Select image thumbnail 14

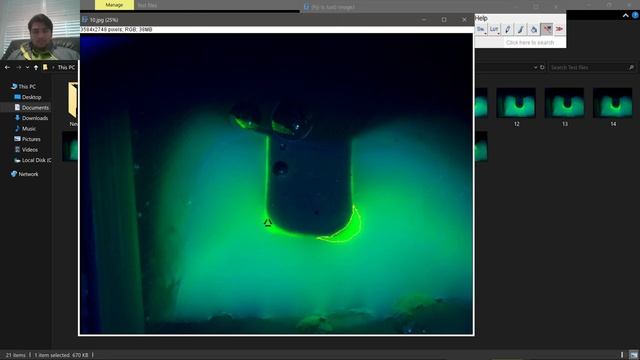pyautogui.click(x=613, y=107)
